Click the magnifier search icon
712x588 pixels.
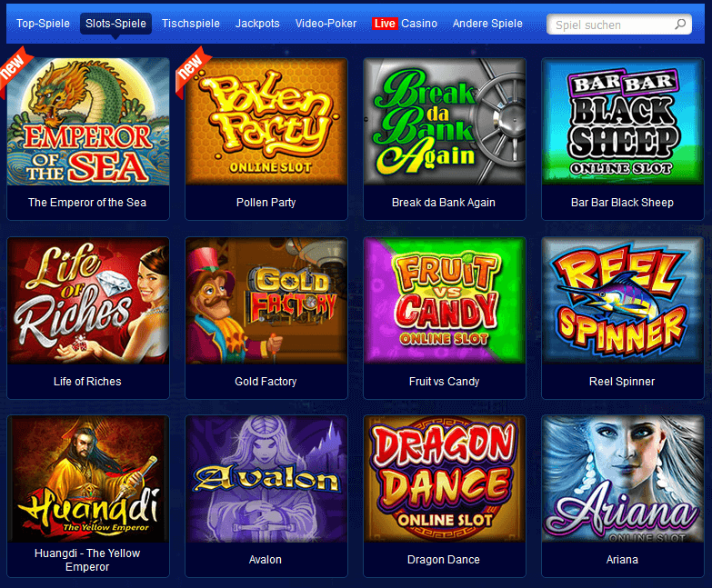coord(680,24)
